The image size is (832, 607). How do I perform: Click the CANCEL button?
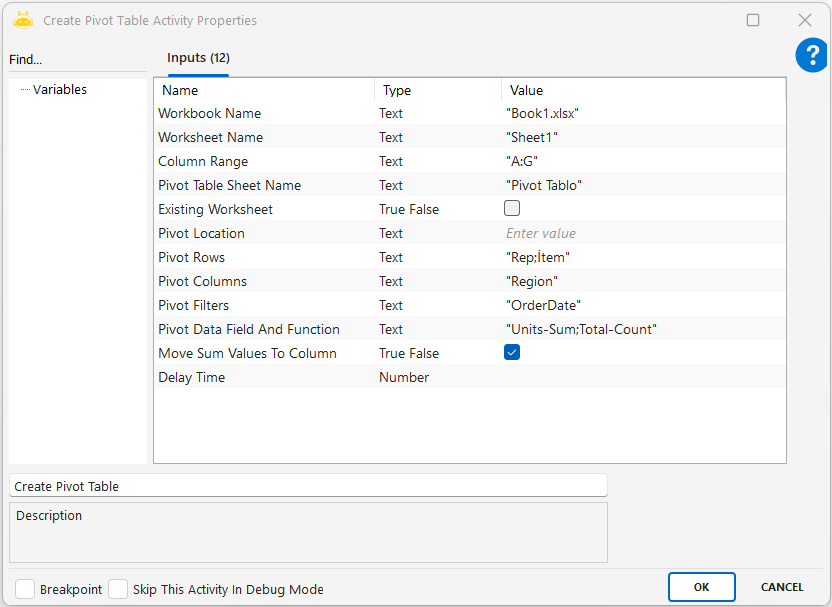click(781, 587)
